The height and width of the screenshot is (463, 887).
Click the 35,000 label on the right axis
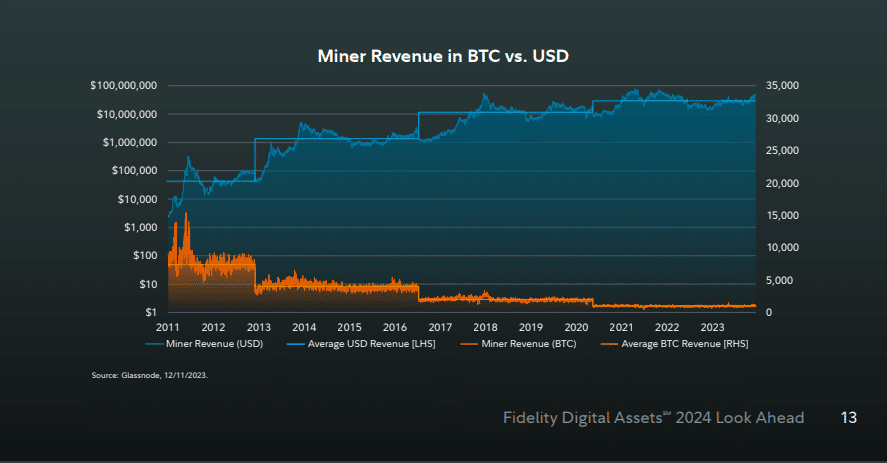pyautogui.click(x=782, y=86)
